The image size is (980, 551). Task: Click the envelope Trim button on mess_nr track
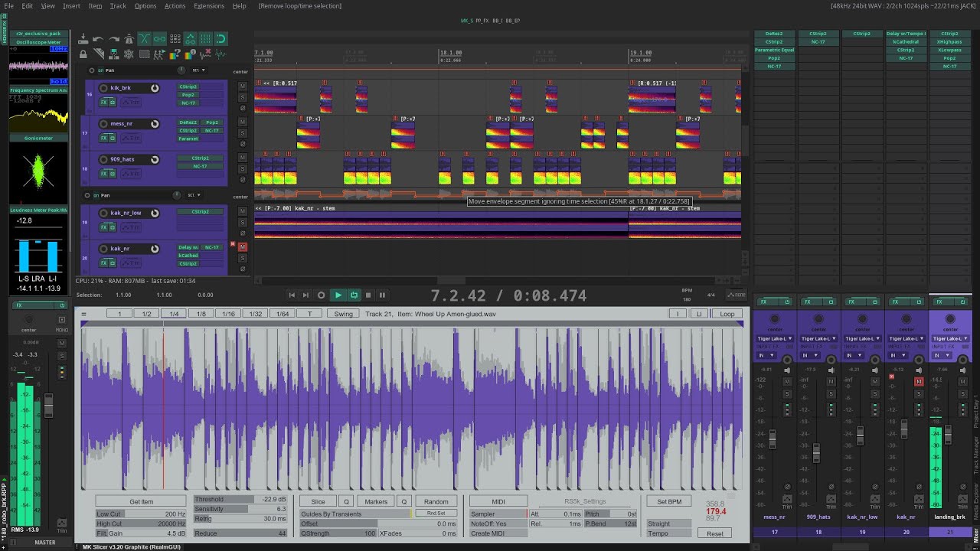(x=131, y=138)
